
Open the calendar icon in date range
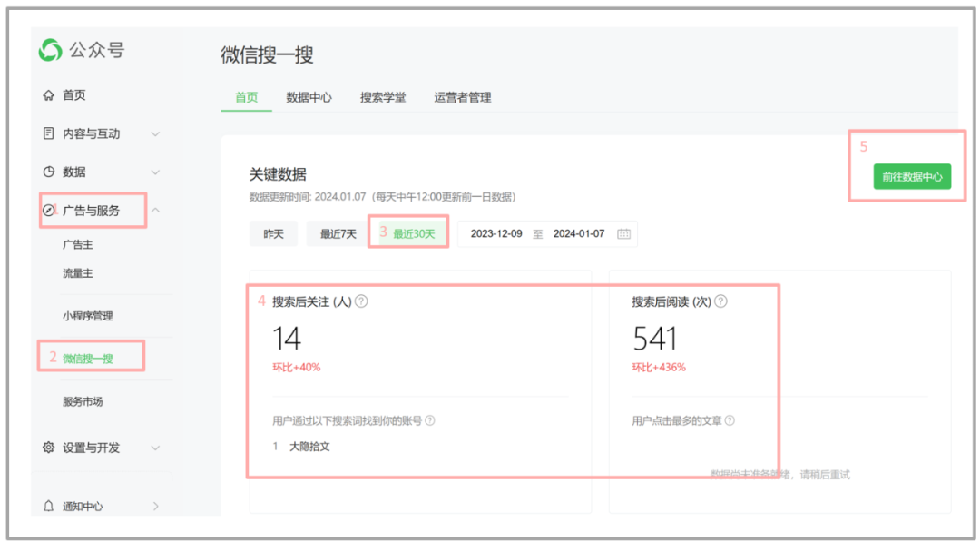pyautogui.click(x=623, y=234)
